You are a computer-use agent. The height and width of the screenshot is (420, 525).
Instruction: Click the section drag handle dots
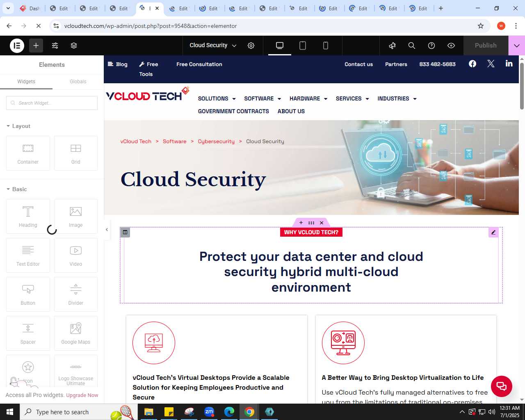coord(311,223)
